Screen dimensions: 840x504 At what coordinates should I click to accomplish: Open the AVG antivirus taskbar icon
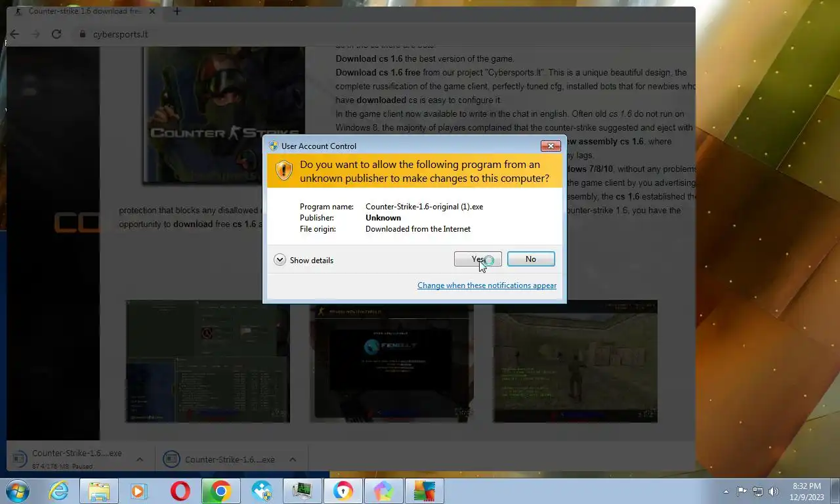[424, 491]
